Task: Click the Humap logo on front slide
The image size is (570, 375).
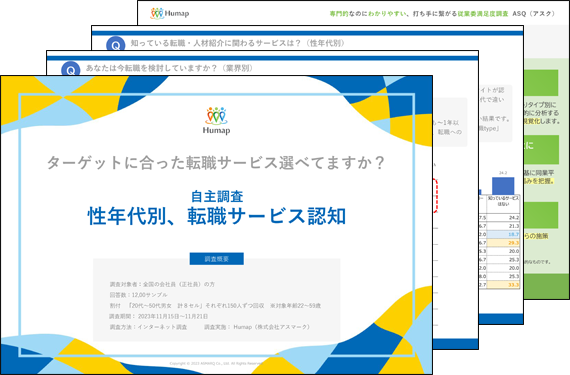Action: (216, 121)
